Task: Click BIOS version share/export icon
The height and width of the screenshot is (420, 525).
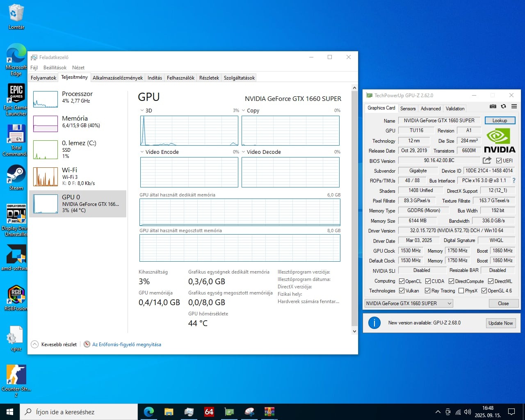Action: tap(487, 160)
